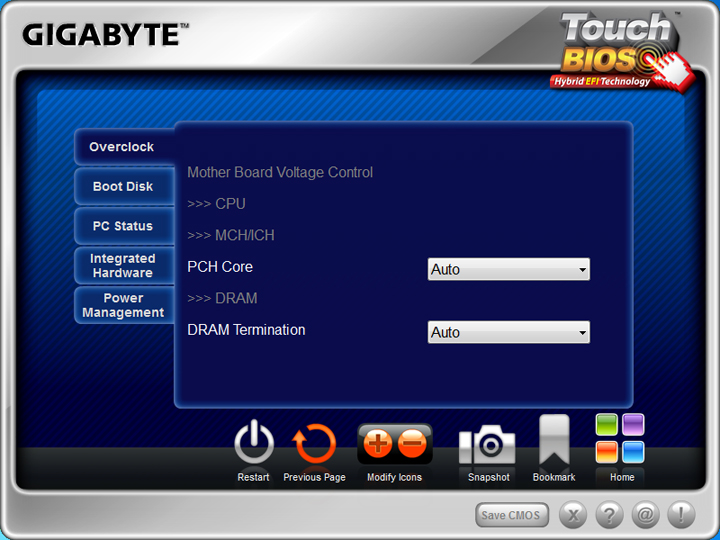Open help with the question mark icon
The width and height of the screenshot is (720, 540).
coord(609,515)
